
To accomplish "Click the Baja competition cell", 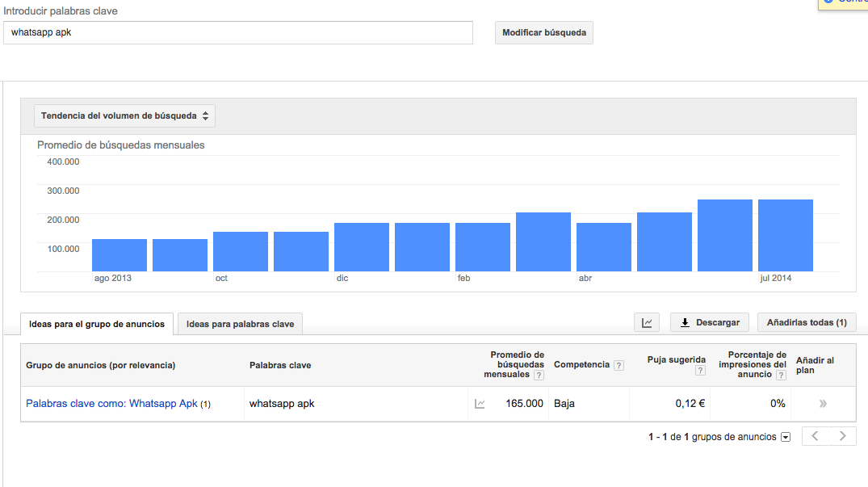I will point(564,404).
